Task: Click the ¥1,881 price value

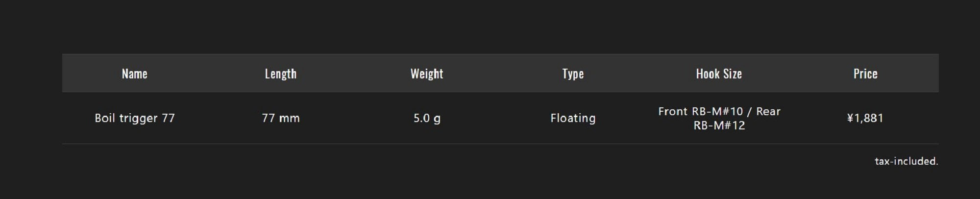Action: (865, 118)
